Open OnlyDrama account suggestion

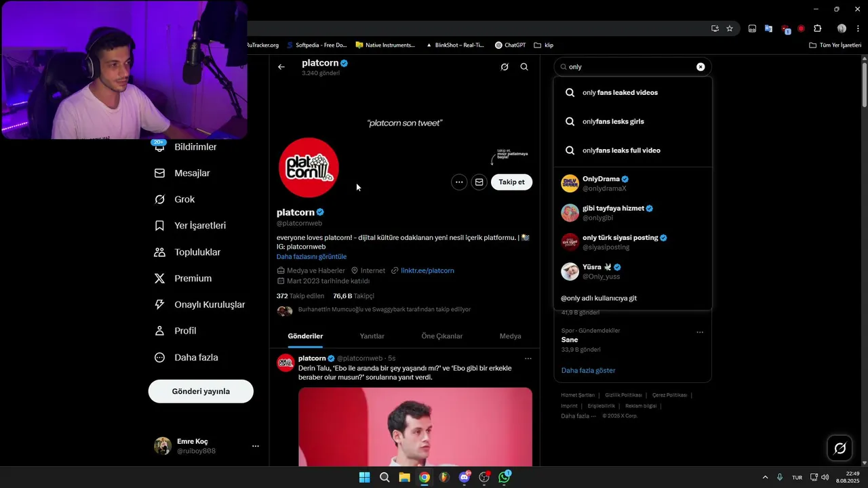click(633, 184)
